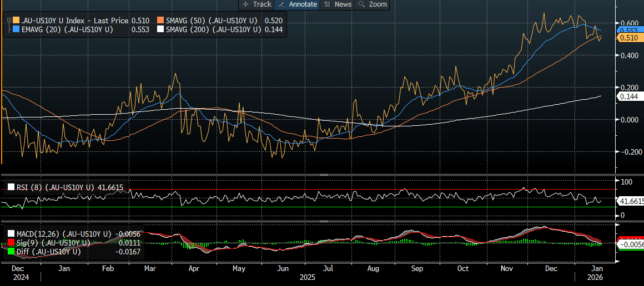Click the divider between RSI and MACD panes

point(323,221)
